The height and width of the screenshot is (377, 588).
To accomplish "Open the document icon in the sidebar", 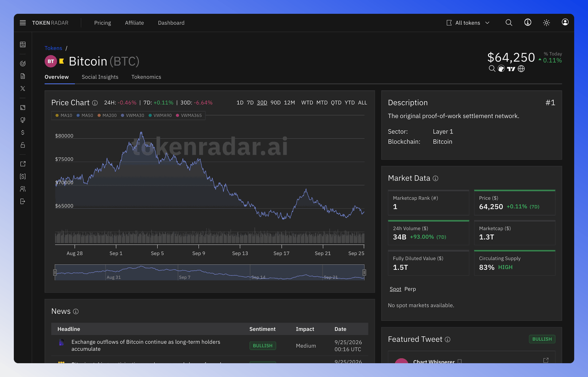I will pos(23,76).
